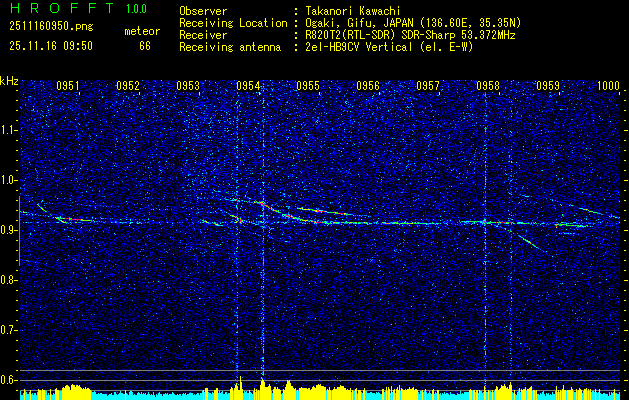Click the Receiver label
The image size is (629, 400).
pyautogui.click(x=203, y=35)
